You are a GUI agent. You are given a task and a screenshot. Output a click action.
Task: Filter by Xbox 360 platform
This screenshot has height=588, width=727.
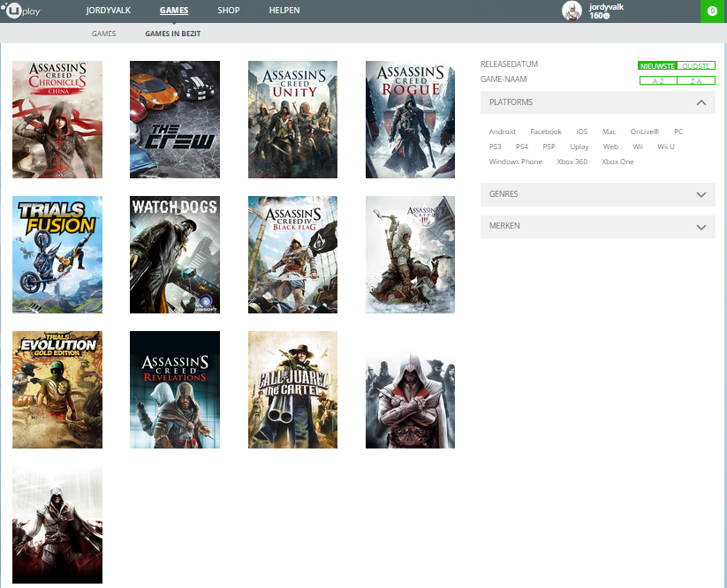(572, 162)
